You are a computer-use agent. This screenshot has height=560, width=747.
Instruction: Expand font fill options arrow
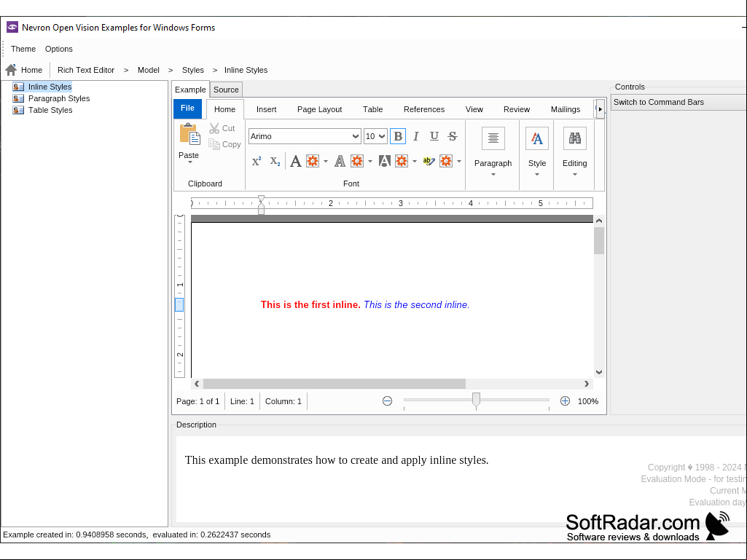click(326, 162)
